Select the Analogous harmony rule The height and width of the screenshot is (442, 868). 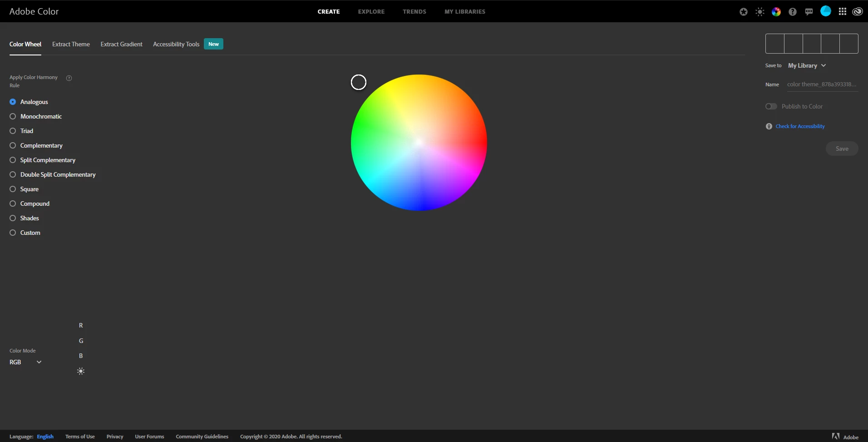(x=29, y=102)
